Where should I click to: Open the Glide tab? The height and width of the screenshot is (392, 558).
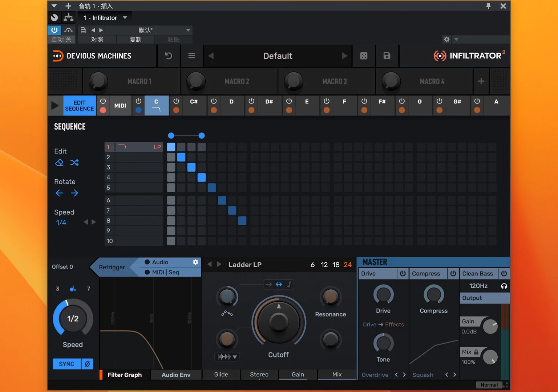(221, 374)
